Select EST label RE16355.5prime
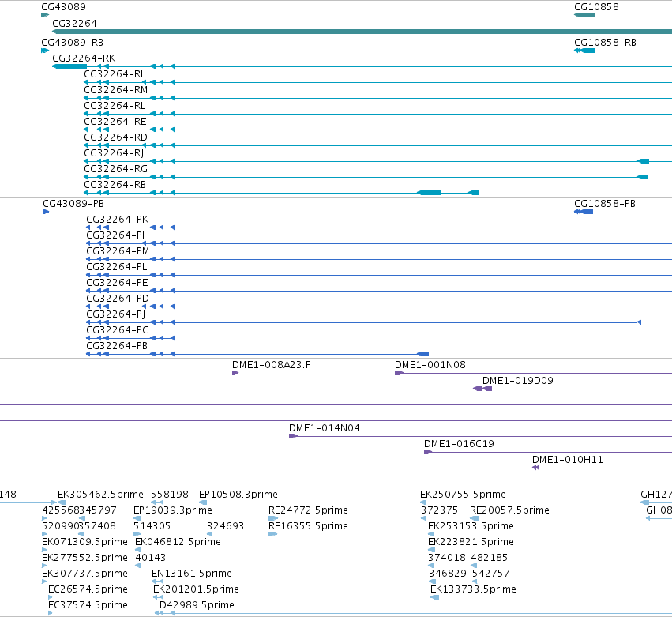 point(308,526)
